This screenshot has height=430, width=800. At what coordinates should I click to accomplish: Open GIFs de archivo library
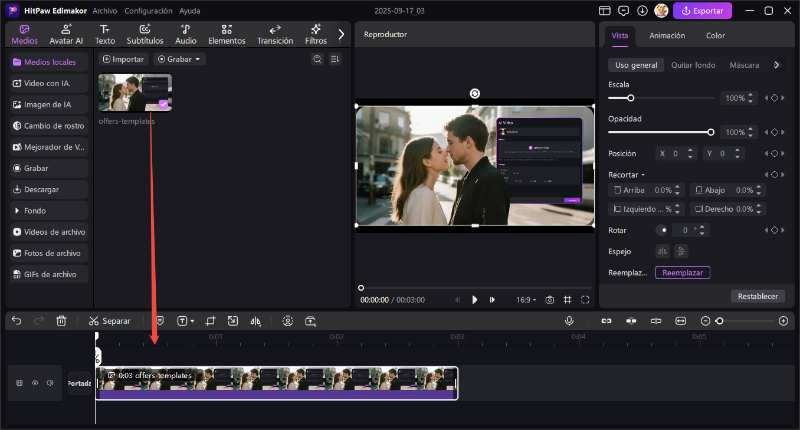(48, 274)
